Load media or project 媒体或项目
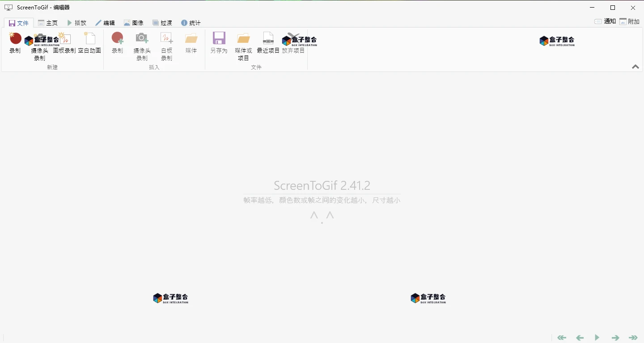644x343 pixels. pyautogui.click(x=243, y=46)
